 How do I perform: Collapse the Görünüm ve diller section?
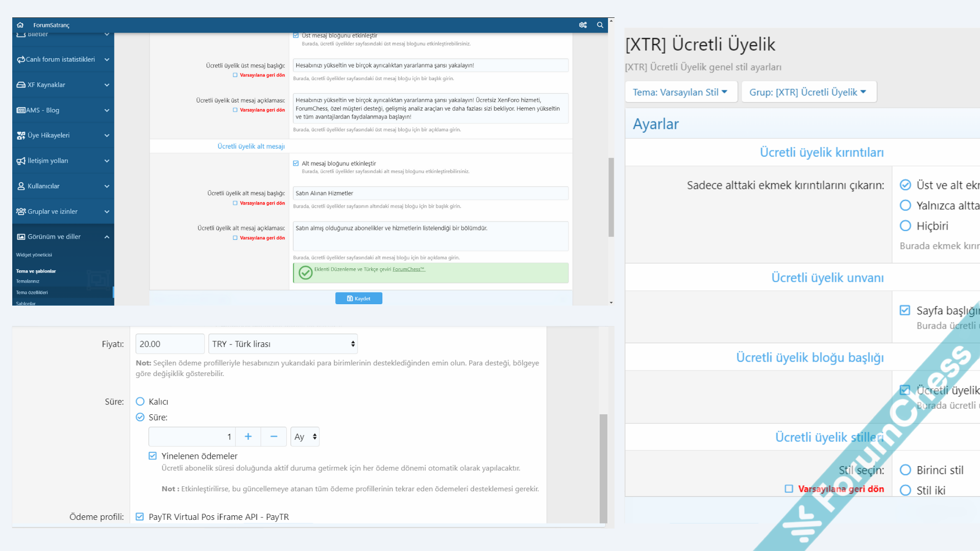coord(107,237)
